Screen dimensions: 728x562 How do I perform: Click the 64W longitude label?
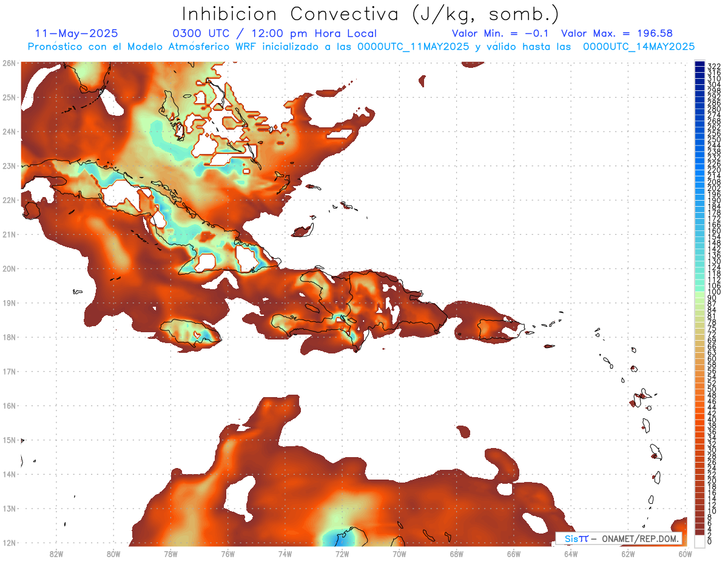pos(570,554)
